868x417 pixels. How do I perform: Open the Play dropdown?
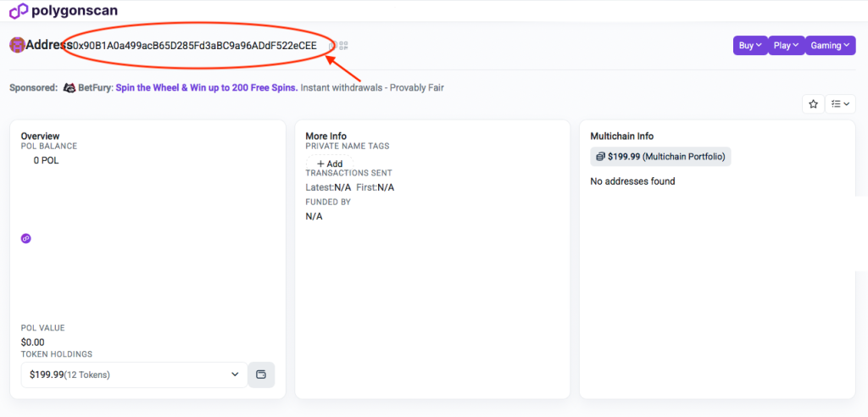[x=786, y=46]
